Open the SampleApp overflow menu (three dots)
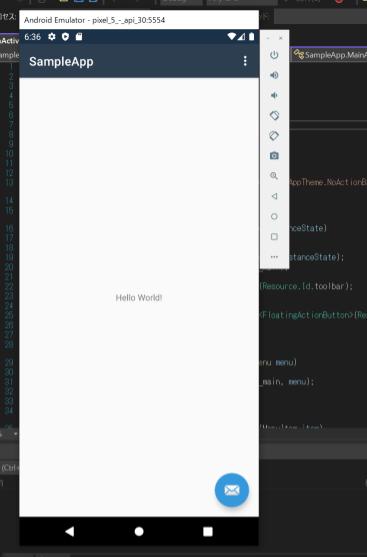 (245, 61)
